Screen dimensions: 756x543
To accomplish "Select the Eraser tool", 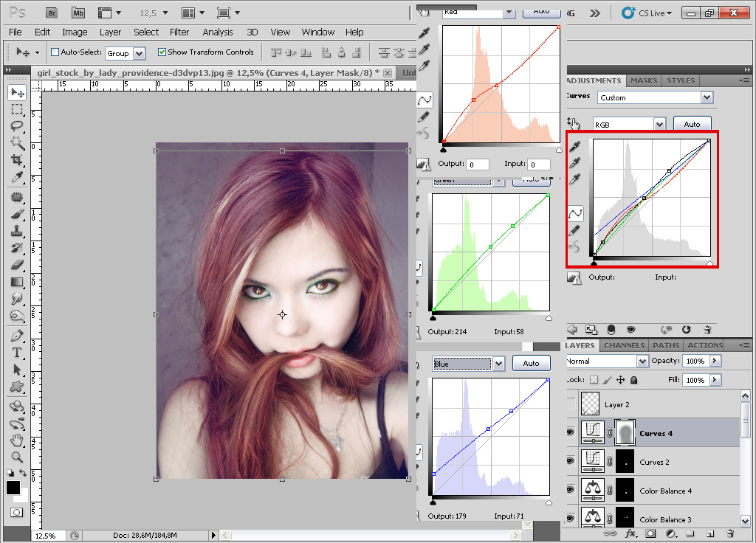I will point(18,265).
